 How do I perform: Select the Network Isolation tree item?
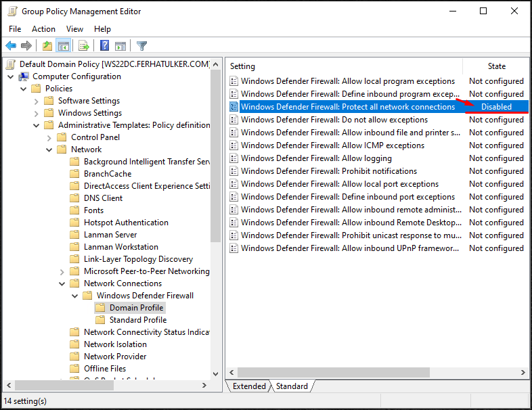click(x=115, y=344)
